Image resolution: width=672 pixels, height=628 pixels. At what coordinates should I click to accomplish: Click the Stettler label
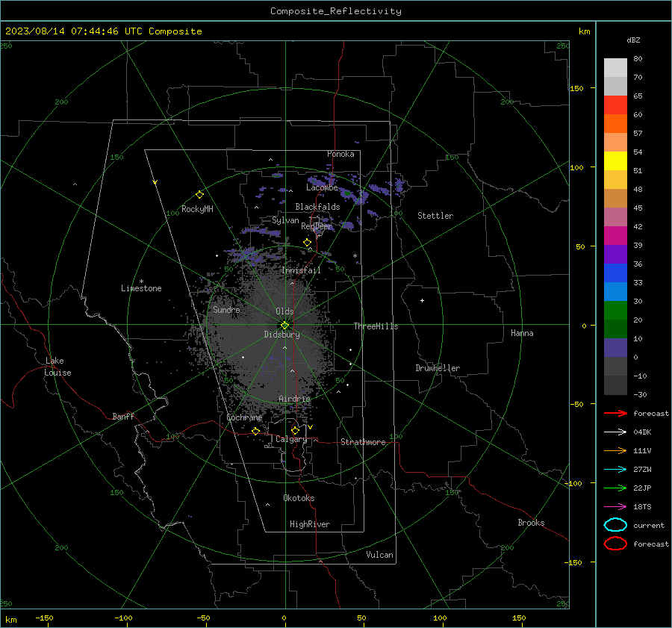coord(435,216)
